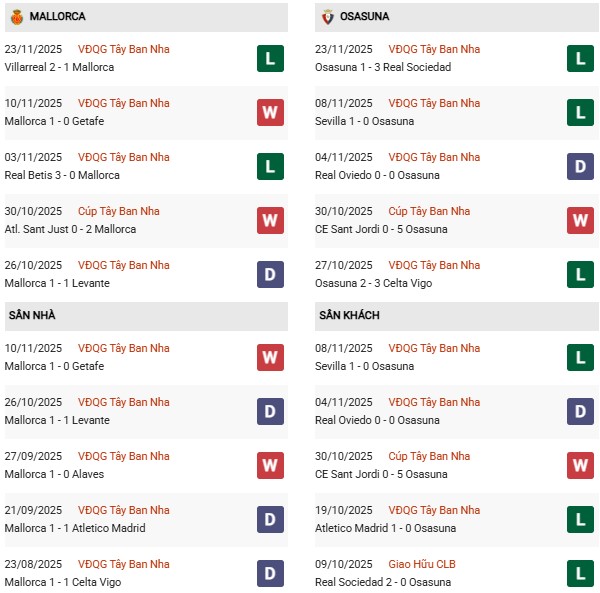Click the W badge for Mallorca 1 - 0 Getafe in Sân Nhà
Viewport: 600px width, 593px height.
pos(269,357)
